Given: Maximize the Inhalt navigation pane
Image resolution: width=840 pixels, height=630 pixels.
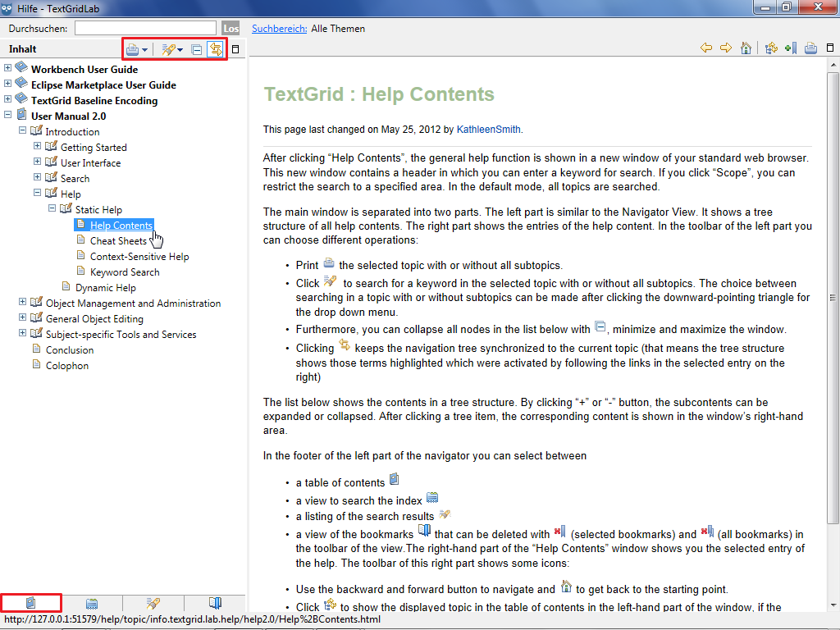Looking at the screenshot, I should tap(235, 49).
